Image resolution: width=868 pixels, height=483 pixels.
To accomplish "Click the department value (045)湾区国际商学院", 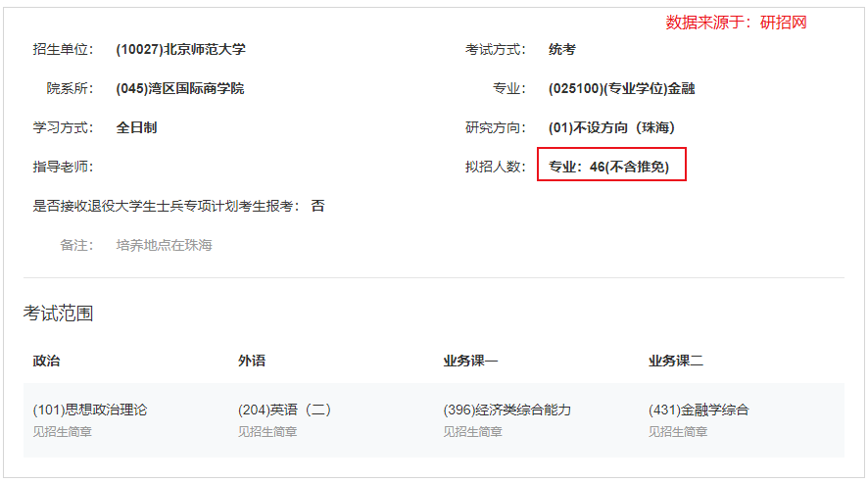I will (180, 88).
